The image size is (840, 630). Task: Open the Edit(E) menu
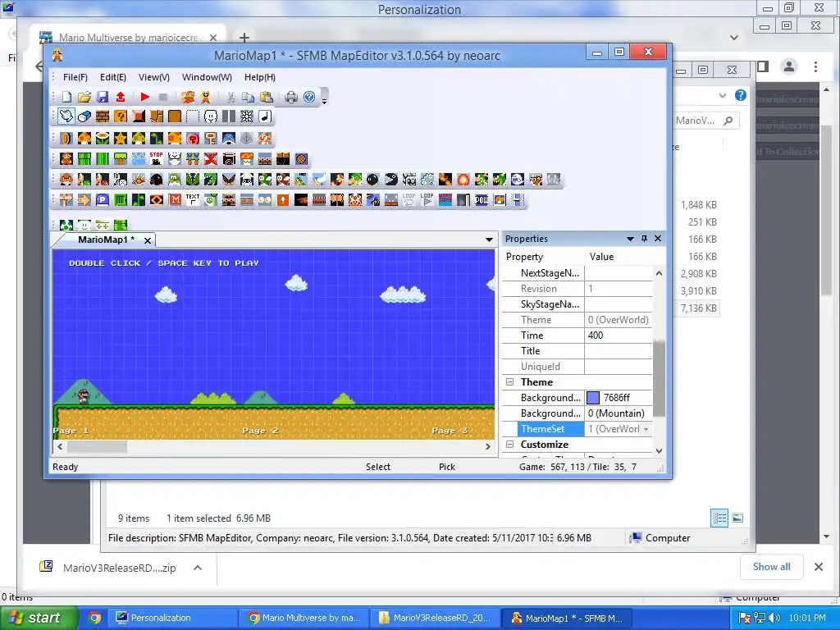click(113, 77)
